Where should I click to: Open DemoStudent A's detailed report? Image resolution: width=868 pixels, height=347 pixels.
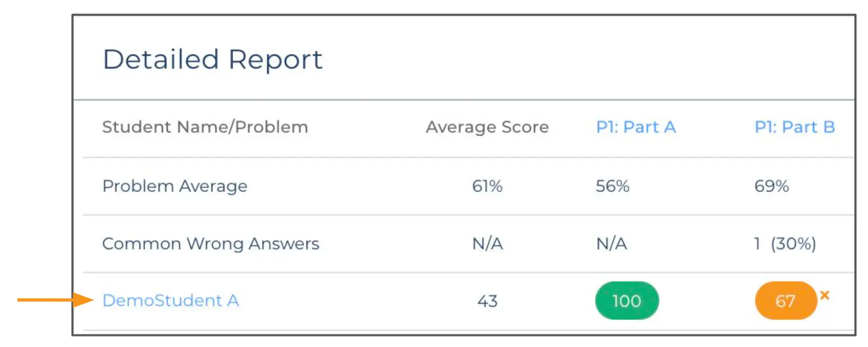point(171,301)
